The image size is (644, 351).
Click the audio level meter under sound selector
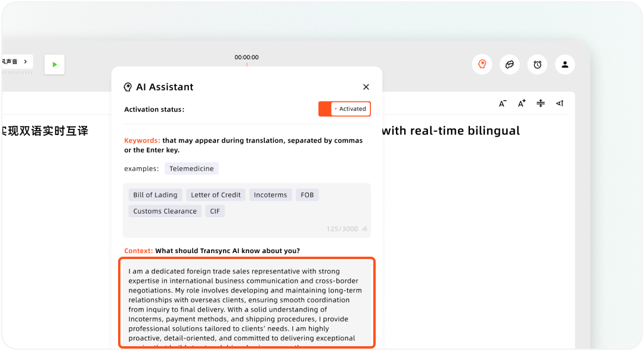[17, 73]
